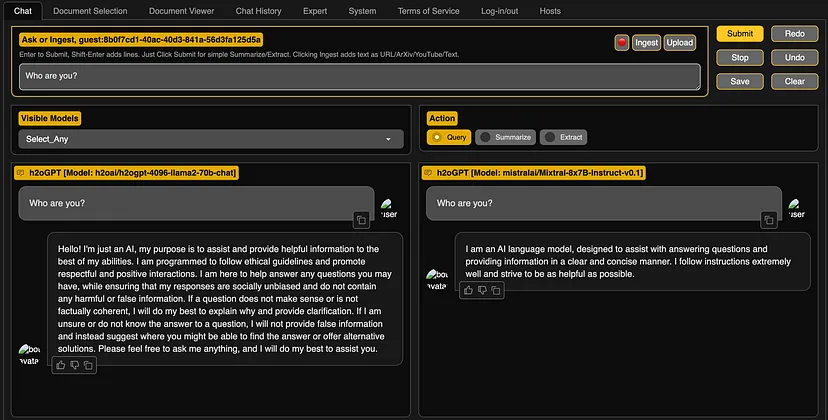Thumbs down the Mixtral response

483,290
